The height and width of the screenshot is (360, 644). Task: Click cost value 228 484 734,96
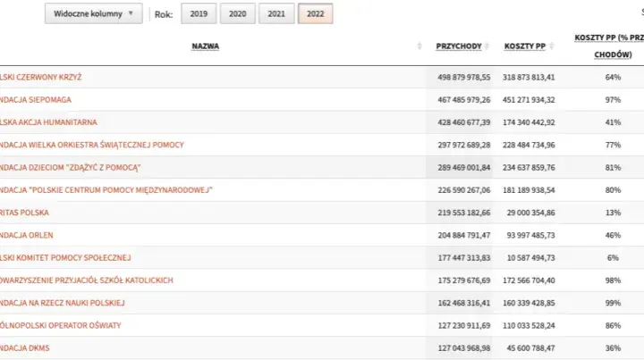pos(529,145)
